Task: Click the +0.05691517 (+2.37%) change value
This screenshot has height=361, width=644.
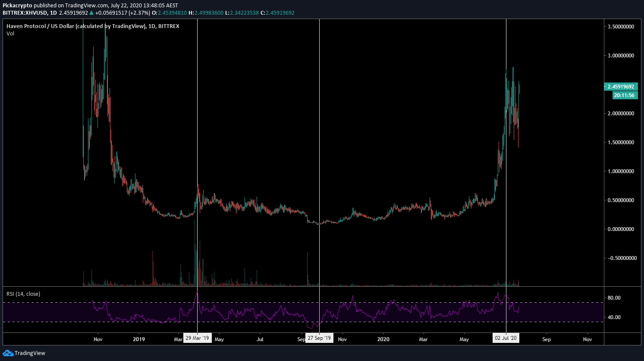Action: [123, 13]
